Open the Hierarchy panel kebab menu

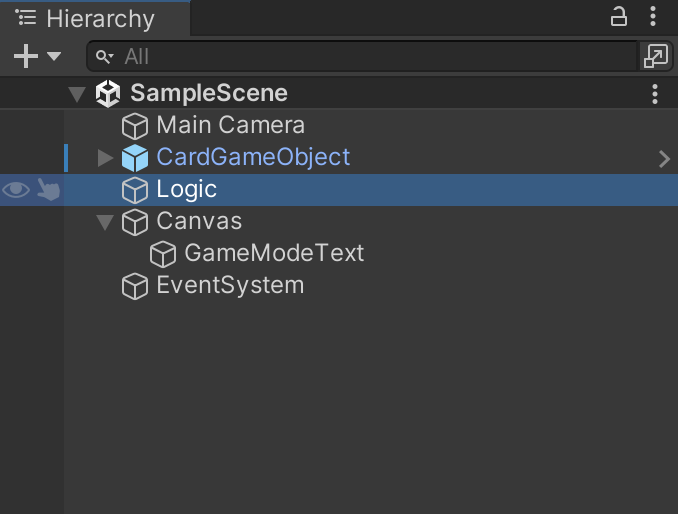(x=654, y=17)
